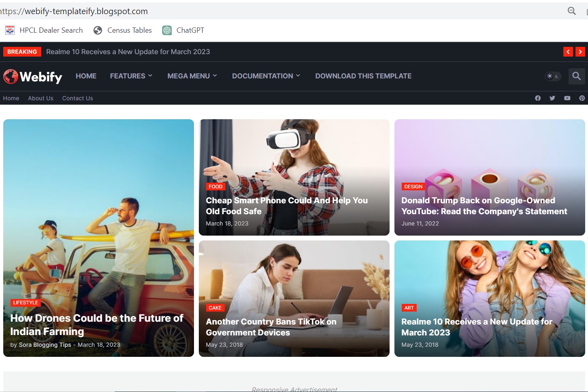Click the HPCL bookmark favicon
Image resolution: width=588 pixels, height=392 pixels.
(x=10, y=30)
